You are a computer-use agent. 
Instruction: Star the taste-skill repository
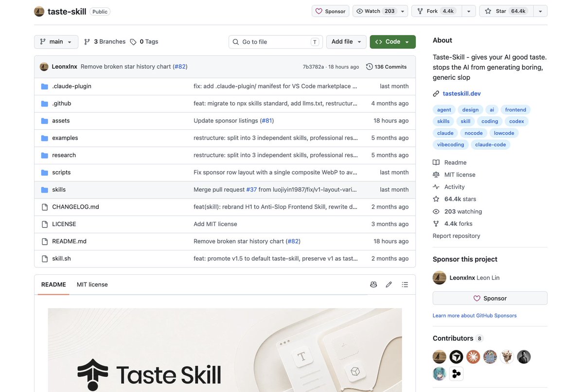506,11
